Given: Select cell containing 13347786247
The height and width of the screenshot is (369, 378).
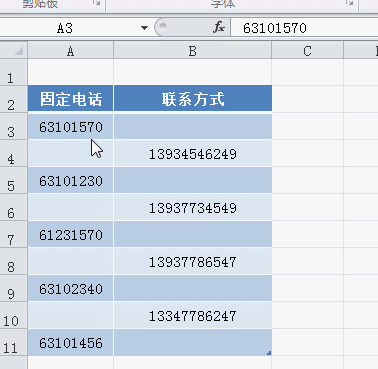Looking at the screenshot, I should (x=193, y=316).
